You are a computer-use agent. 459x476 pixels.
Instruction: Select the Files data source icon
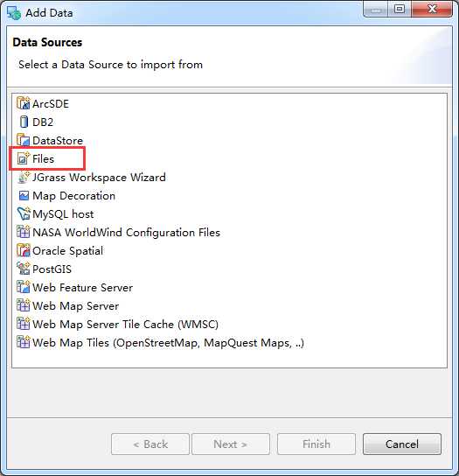pos(24,158)
